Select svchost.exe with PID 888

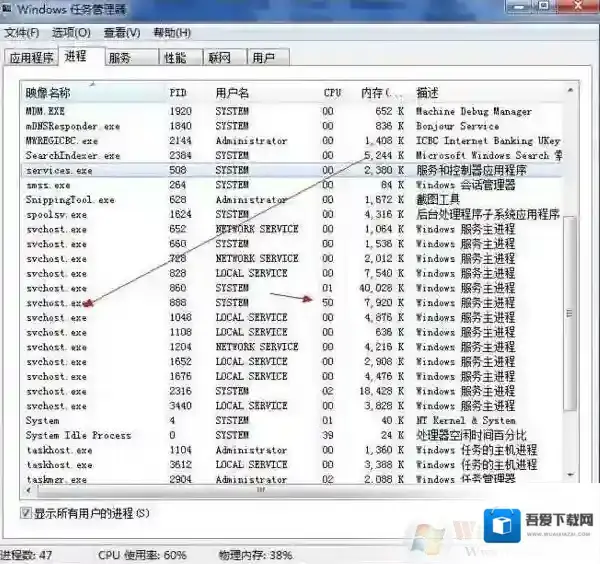pos(292,303)
